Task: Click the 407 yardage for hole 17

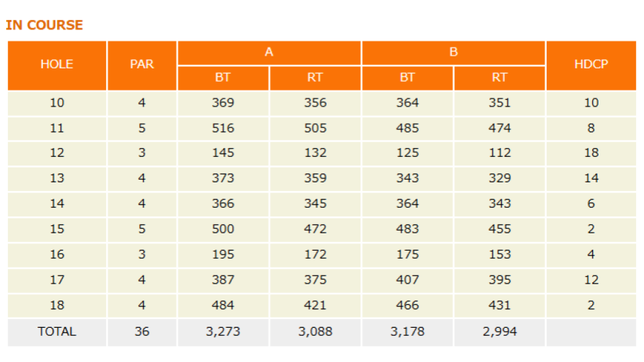Action: coord(407,280)
